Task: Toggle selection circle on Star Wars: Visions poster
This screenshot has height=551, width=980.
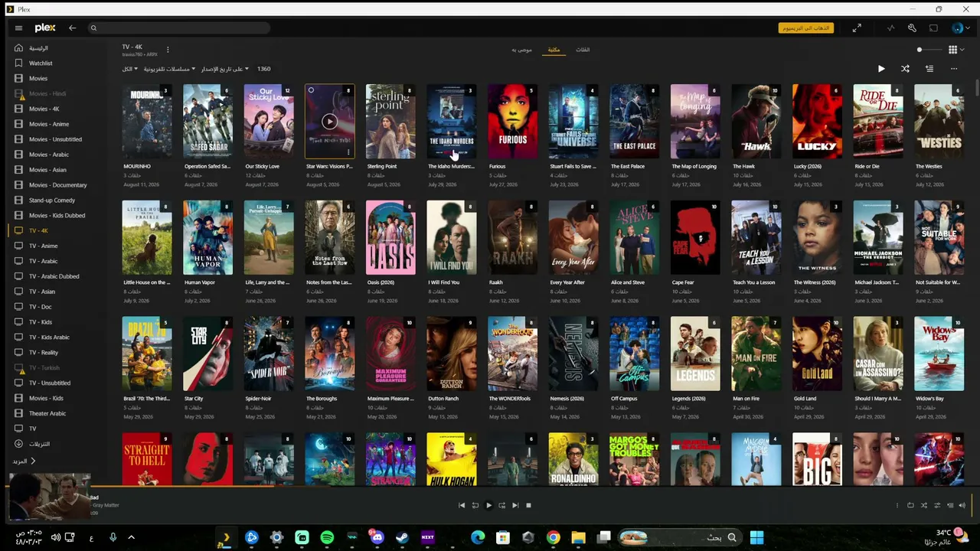Action: coord(311,90)
